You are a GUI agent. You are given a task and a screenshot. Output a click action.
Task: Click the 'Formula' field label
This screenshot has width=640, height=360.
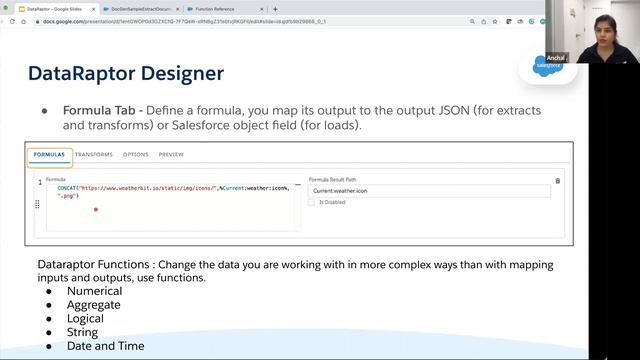pos(56,180)
